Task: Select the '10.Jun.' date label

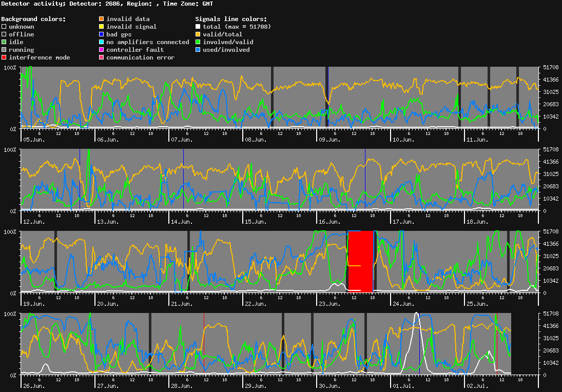Action: (403, 140)
